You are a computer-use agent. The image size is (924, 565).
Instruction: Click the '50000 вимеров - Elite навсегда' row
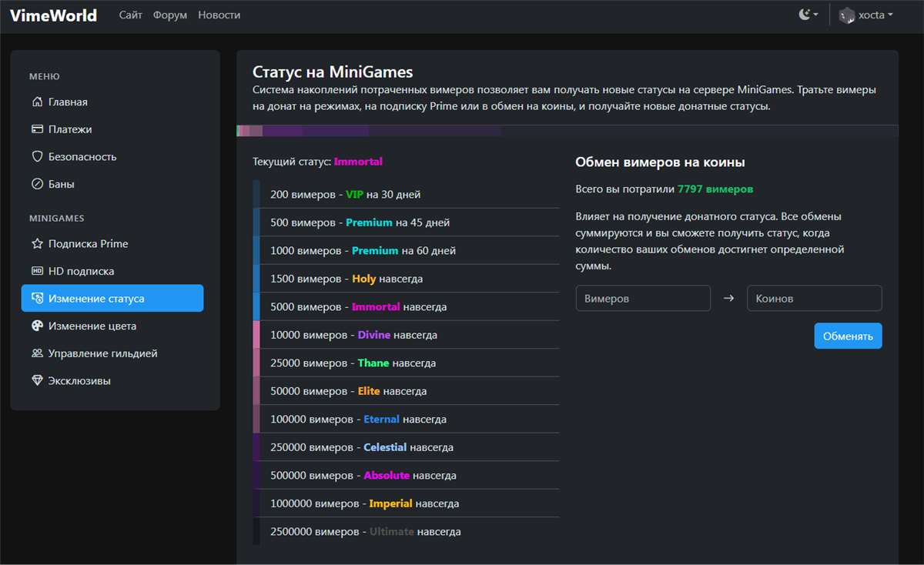406,391
